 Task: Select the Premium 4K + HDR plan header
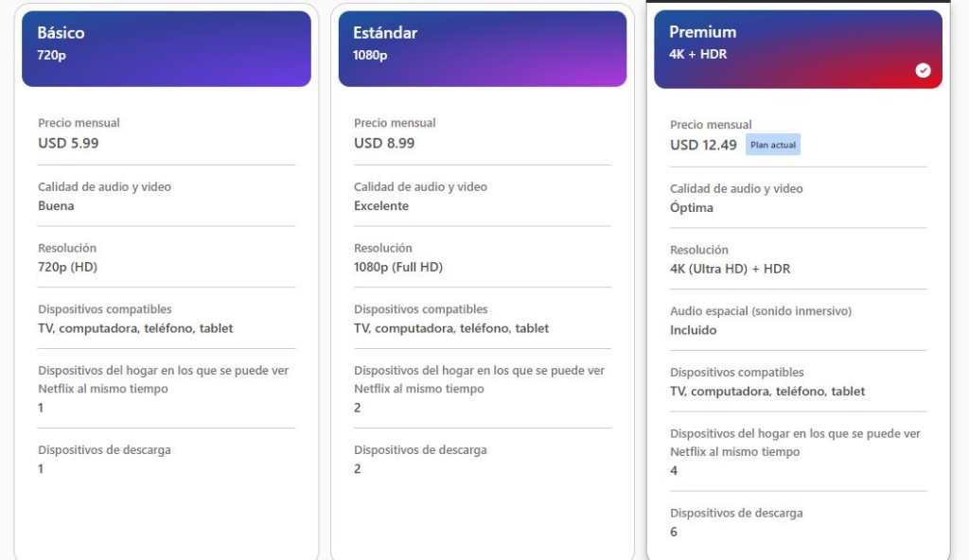tap(797, 49)
